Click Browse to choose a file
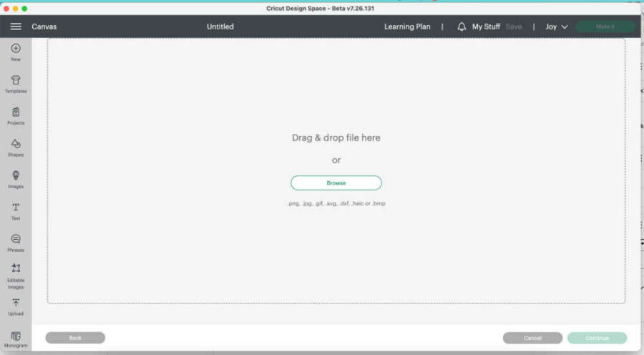This screenshot has height=355, width=644. tap(336, 183)
